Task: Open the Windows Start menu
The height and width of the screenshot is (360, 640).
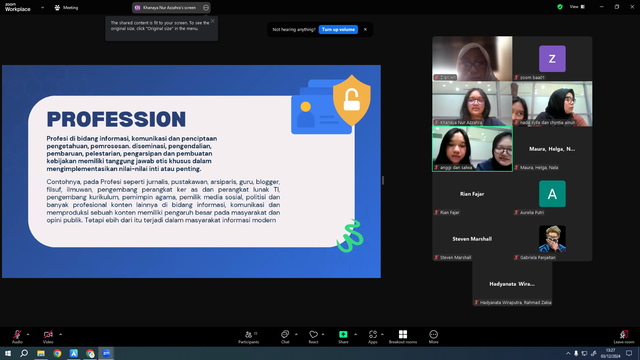Action: click(x=8, y=353)
